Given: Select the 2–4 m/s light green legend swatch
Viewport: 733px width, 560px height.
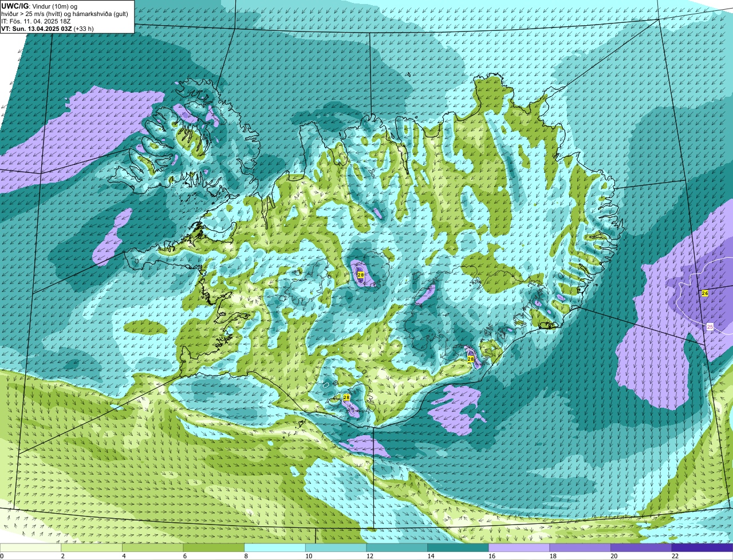Looking at the screenshot, I should click(x=92, y=547).
